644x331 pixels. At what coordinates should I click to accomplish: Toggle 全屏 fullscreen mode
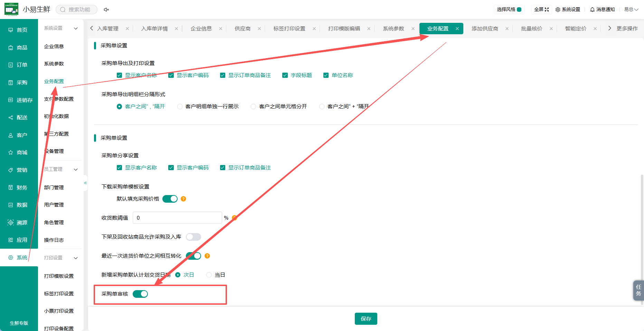(541, 10)
